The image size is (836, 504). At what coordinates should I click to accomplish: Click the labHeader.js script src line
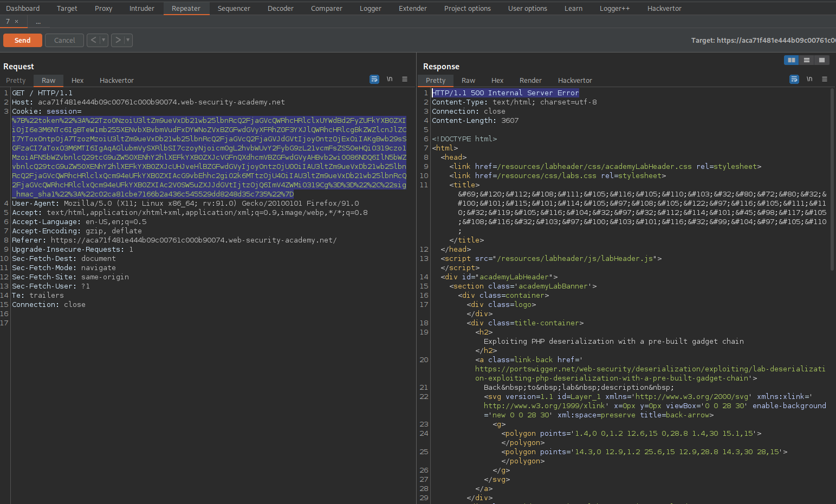pos(551,258)
